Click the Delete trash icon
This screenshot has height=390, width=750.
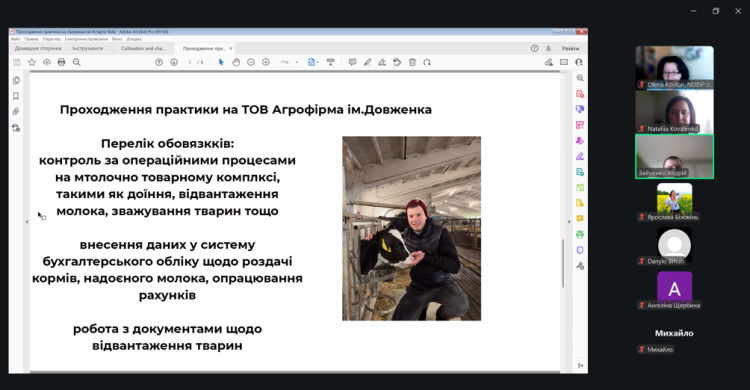coord(412,62)
